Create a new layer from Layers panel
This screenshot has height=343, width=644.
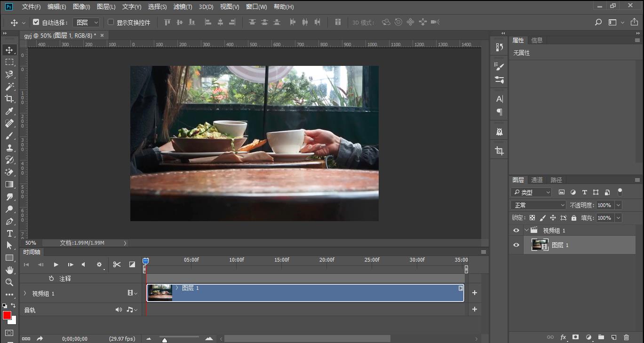click(613, 337)
